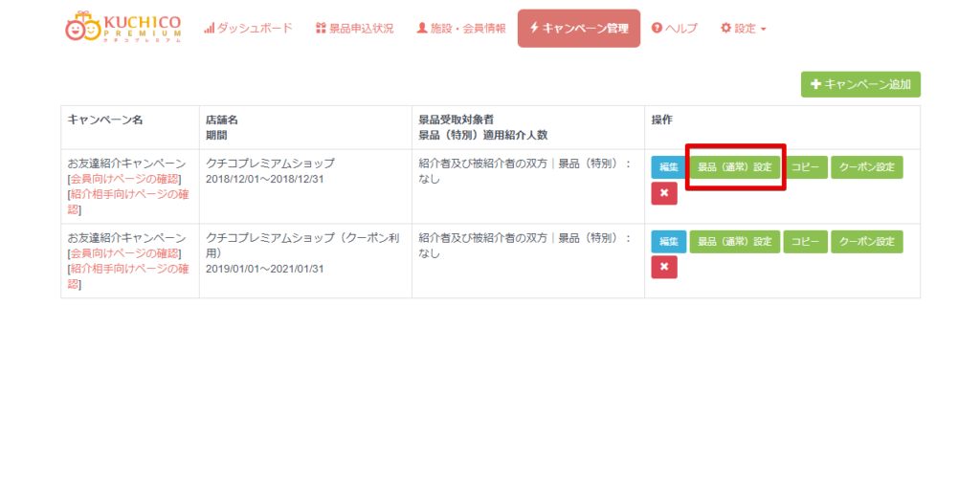Open 景品（通常）設定 for first campaign
The image size is (980, 502).
pyautogui.click(x=735, y=167)
